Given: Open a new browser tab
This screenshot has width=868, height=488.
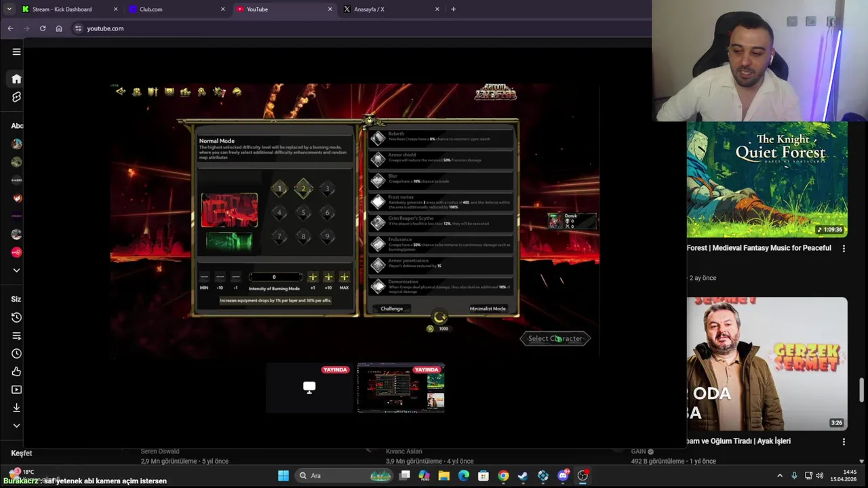Looking at the screenshot, I should point(453,9).
